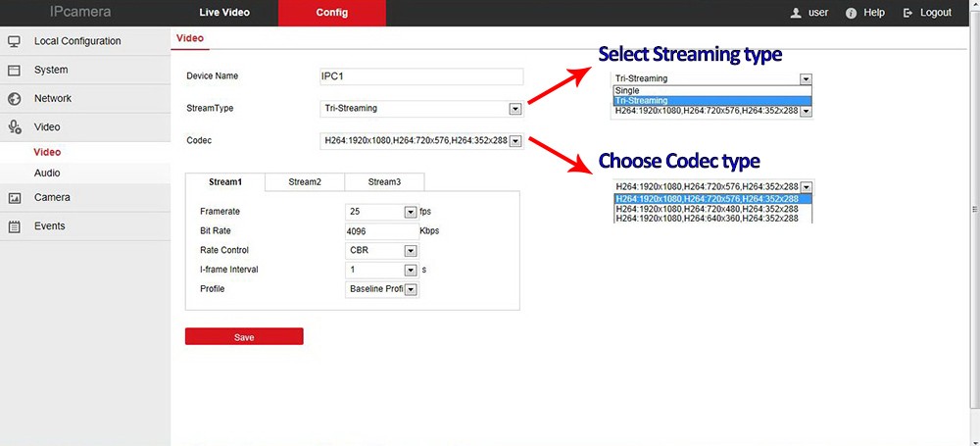980x446 pixels.
Task: Select Audio in the sidebar submenu
Action: (47, 173)
